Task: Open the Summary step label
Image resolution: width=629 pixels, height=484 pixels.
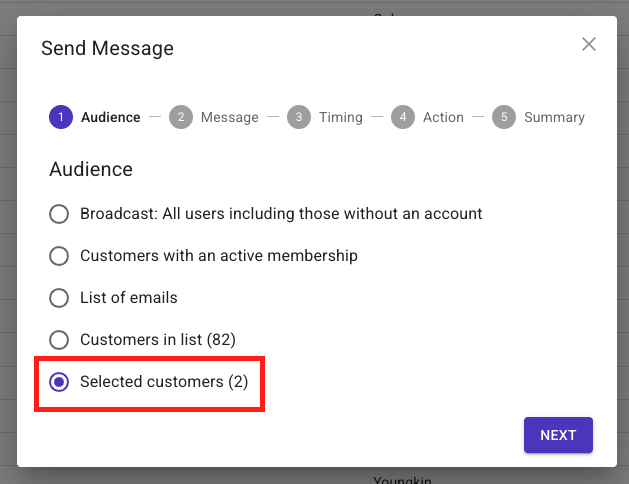Action: pyautogui.click(x=554, y=117)
